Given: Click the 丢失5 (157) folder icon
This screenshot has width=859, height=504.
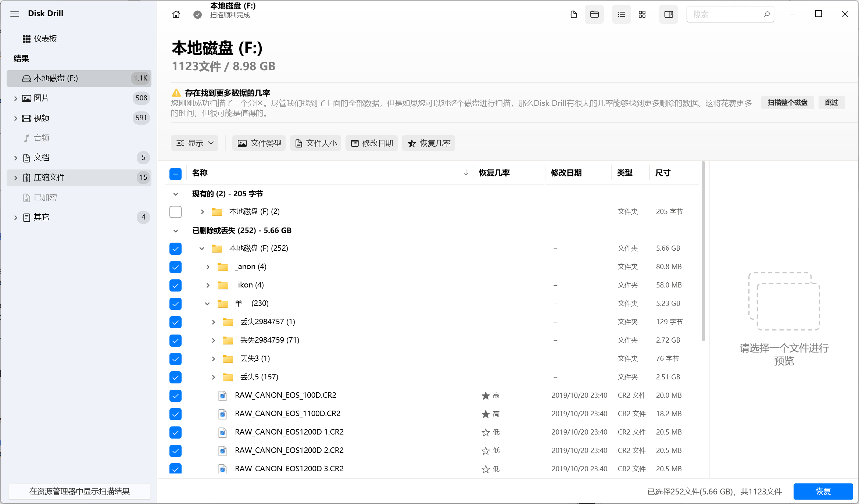Looking at the screenshot, I should click(228, 377).
